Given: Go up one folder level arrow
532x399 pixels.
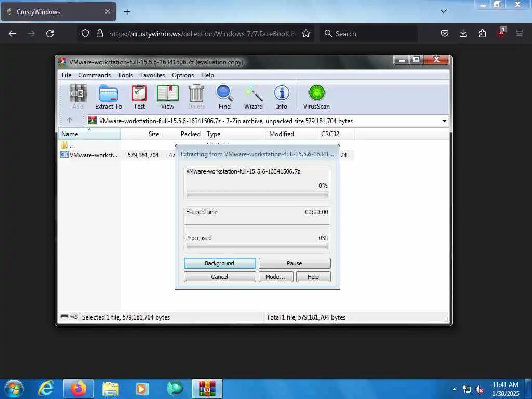Looking at the screenshot, I should pos(70,121).
